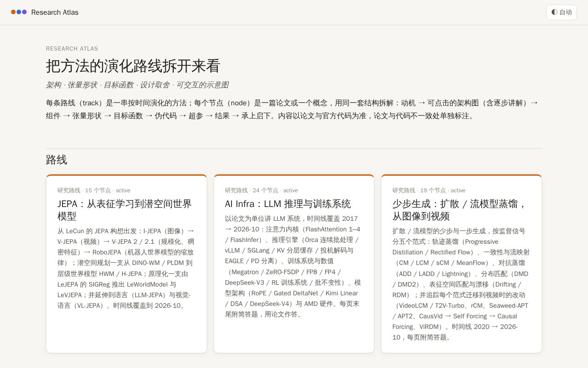This screenshot has width=588, height=368.
Task: Click the small RESEARCH ATLAS eyebrow label
Action: 72,49
